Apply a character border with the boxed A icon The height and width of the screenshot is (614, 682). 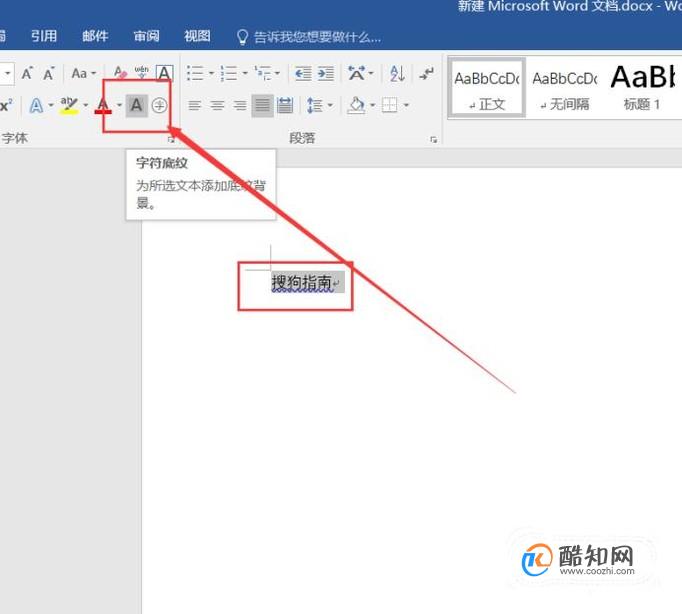(164, 73)
